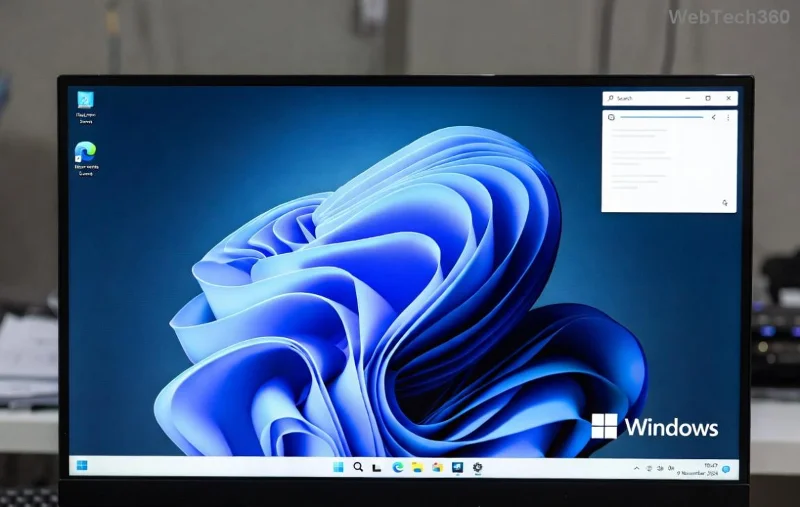
Task: Open File Explorer folder icon on taskbar
Action: 417,467
